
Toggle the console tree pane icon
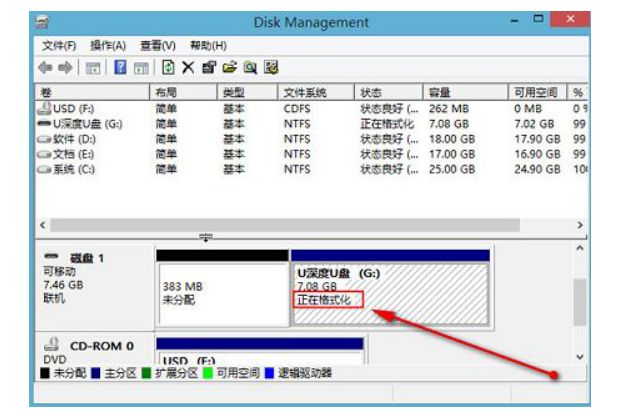(93, 68)
